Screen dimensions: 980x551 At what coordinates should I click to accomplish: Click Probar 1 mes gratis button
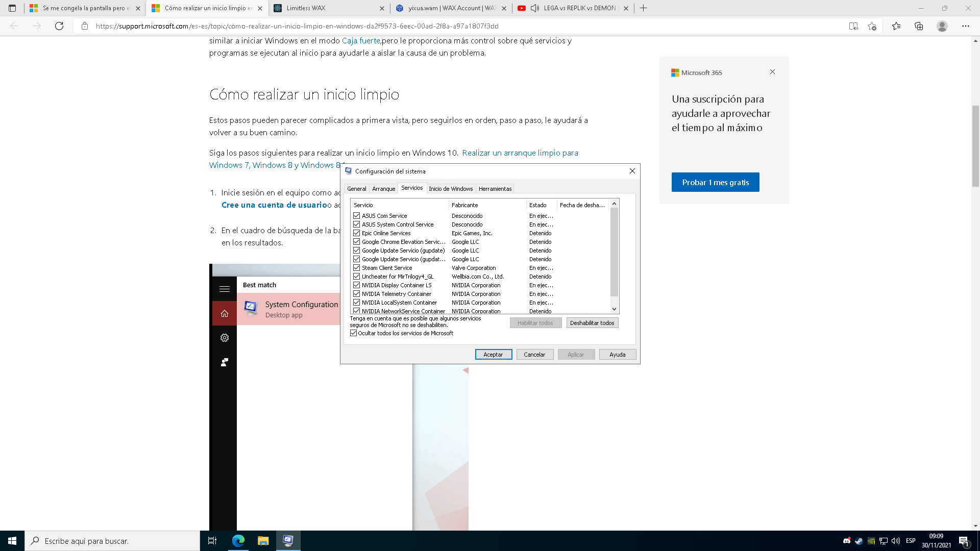pyautogui.click(x=715, y=182)
